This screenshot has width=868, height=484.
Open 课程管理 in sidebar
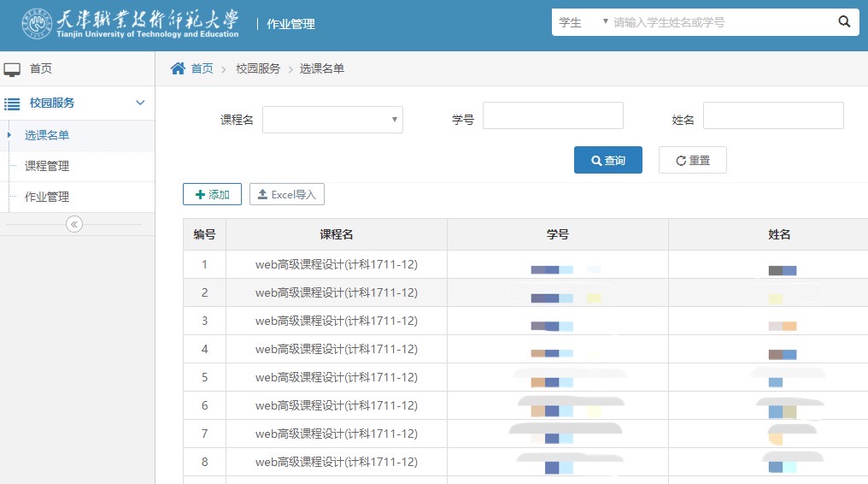pos(47,166)
